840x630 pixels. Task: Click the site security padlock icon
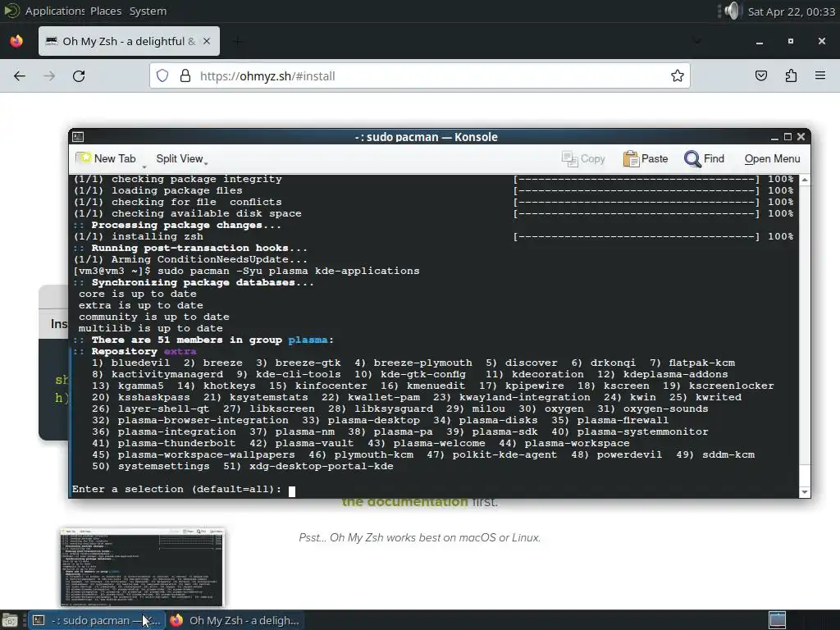[185, 76]
